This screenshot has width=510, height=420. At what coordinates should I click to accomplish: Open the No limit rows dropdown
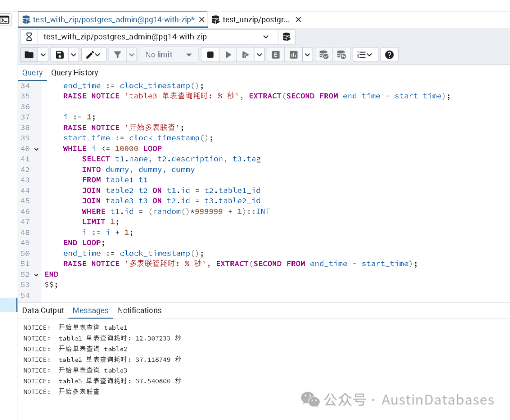(x=169, y=55)
